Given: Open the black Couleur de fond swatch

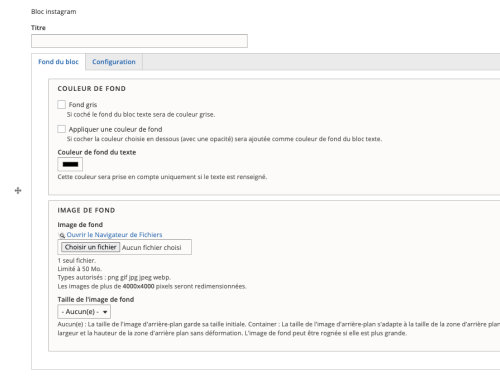Looking at the screenshot, I should [70, 164].
